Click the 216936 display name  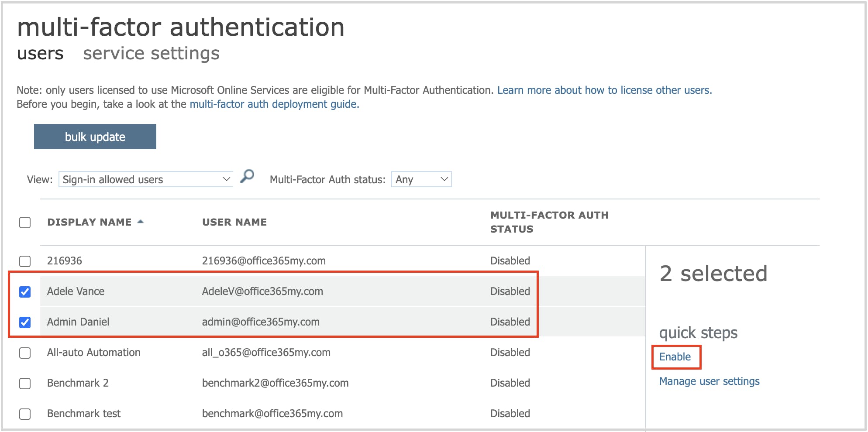click(x=65, y=261)
